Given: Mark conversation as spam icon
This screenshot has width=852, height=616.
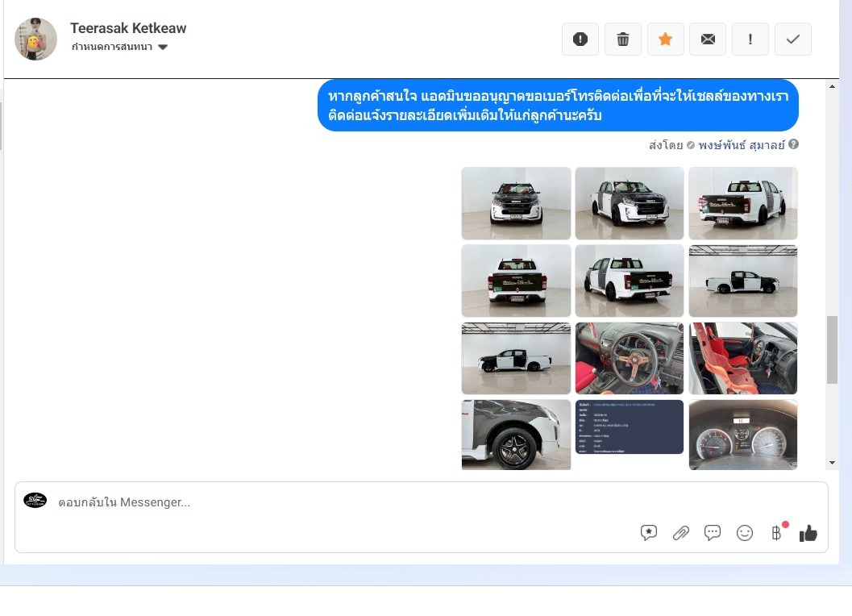Looking at the screenshot, I should point(580,40).
